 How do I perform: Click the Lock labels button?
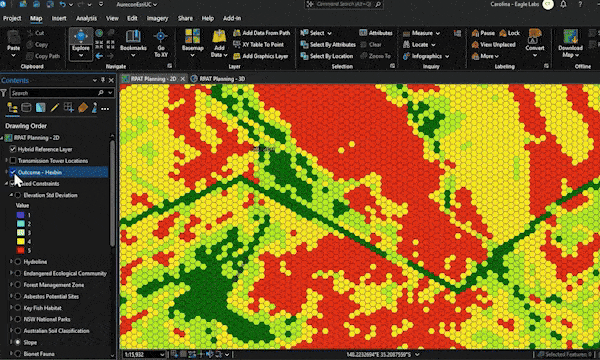coord(510,33)
